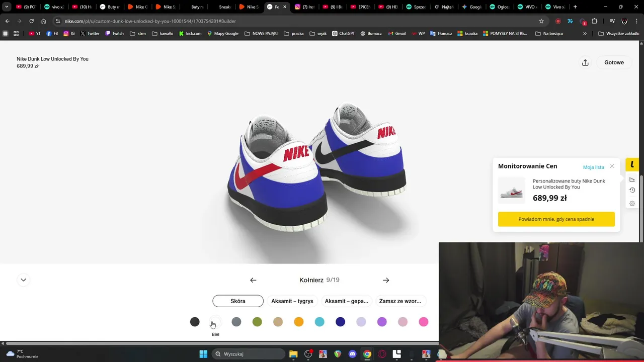
Task: Open OBS Studio from taskbar
Action: [308, 354]
